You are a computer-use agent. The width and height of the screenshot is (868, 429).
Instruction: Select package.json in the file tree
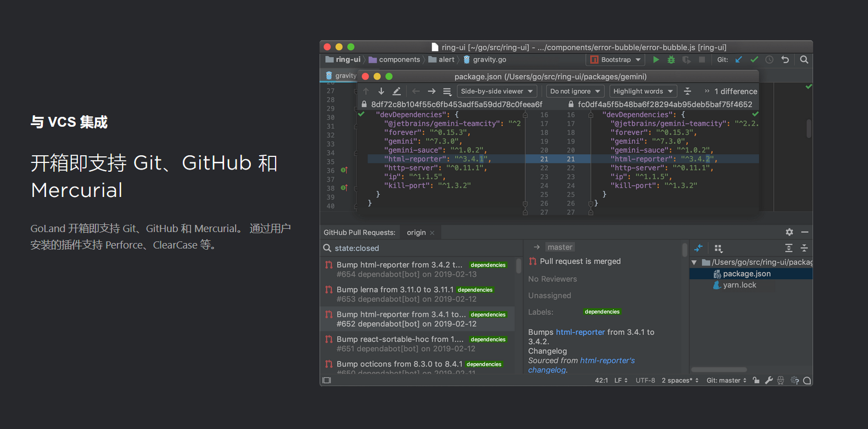tap(747, 274)
